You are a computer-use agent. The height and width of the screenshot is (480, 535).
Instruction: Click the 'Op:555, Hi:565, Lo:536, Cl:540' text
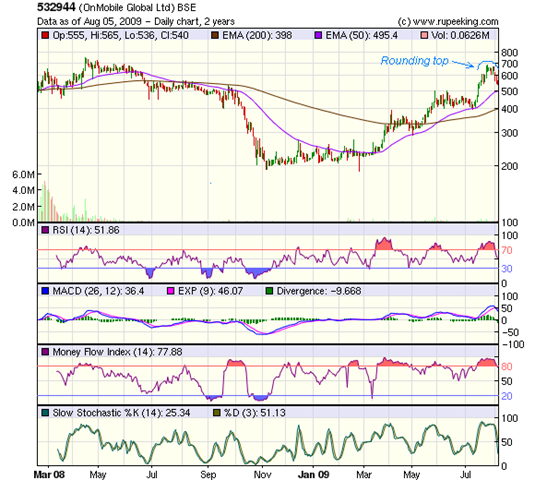click(x=120, y=35)
